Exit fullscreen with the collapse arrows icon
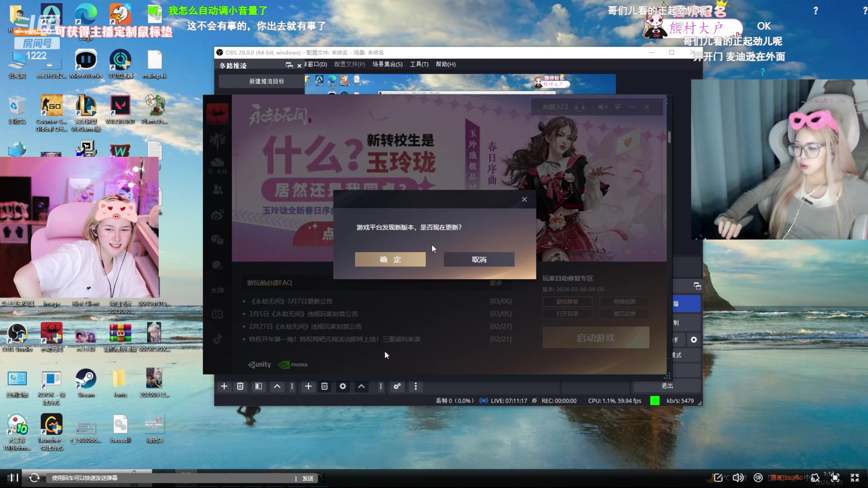Viewport: 868px width, 488px height. click(x=854, y=478)
